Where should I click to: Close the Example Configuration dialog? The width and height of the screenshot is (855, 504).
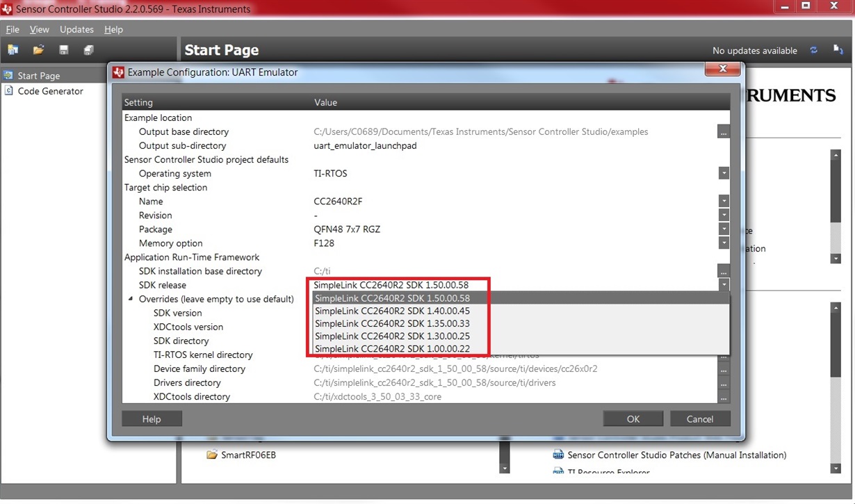pyautogui.click(x=722, y=69)
